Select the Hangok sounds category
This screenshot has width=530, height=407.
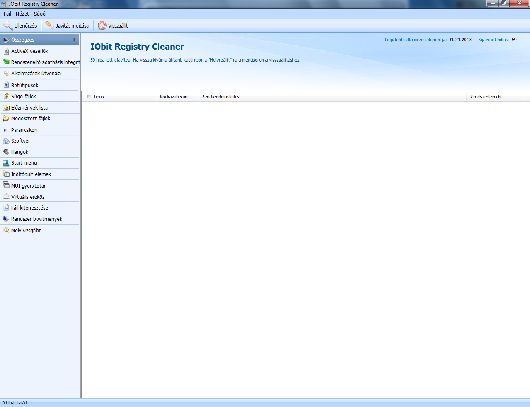(40, 152)
